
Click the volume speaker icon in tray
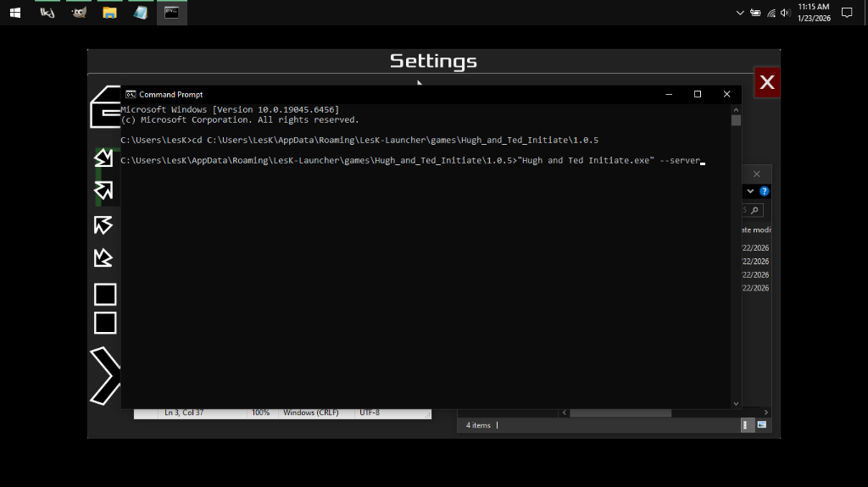point(785,13)
